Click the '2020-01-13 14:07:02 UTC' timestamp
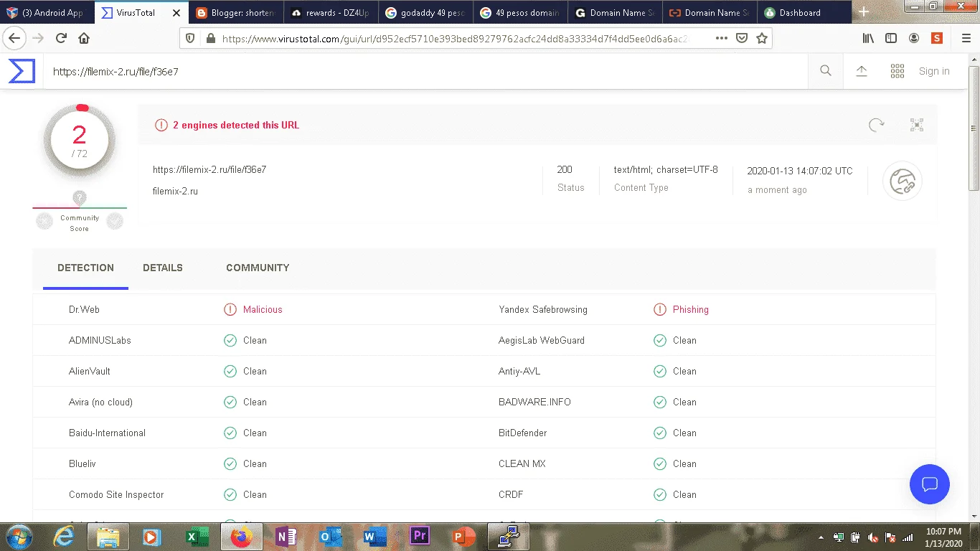The width and height of the screenshot is (980, 551). tap(800, 171)
